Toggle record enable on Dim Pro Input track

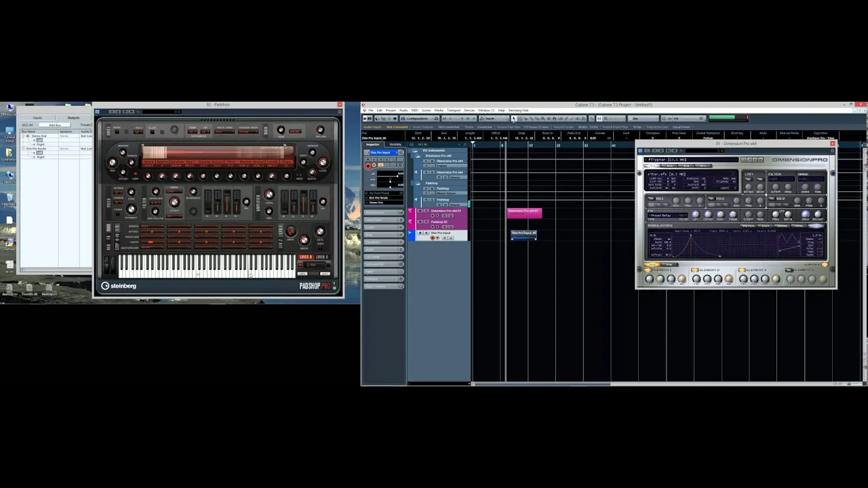(x=433, y=238)
